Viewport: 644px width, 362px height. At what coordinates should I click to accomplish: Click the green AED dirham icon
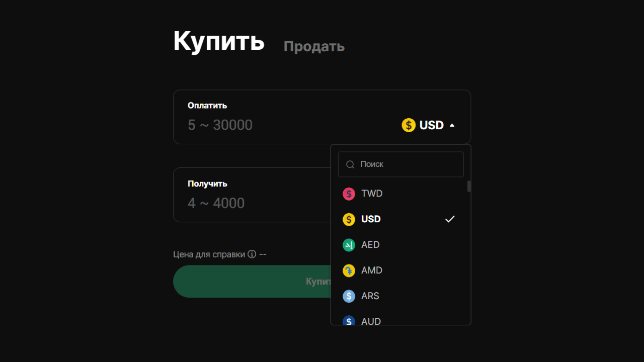tap(349, 245)
